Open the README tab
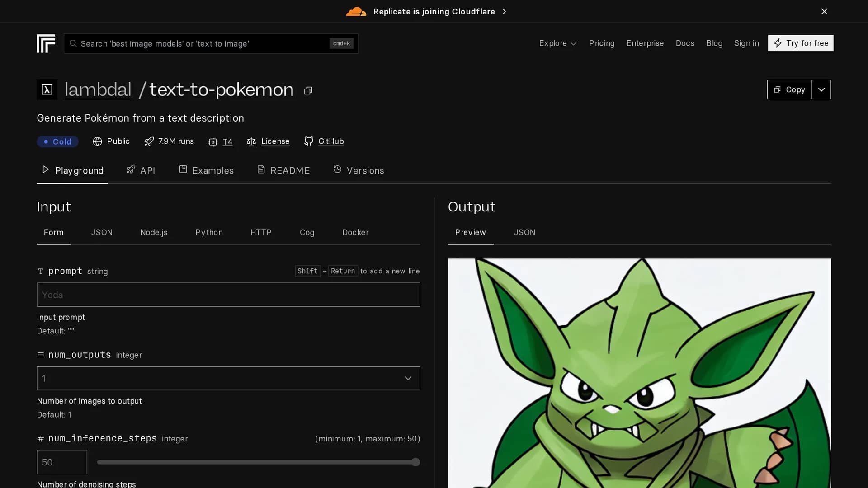 (x=283, y=170)
